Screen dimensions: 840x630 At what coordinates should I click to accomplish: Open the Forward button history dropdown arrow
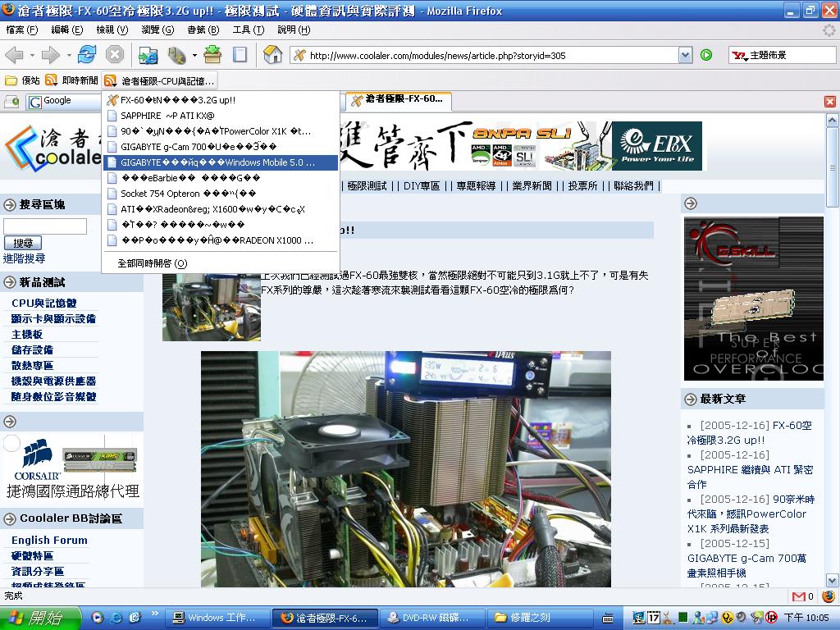point(69,55)
